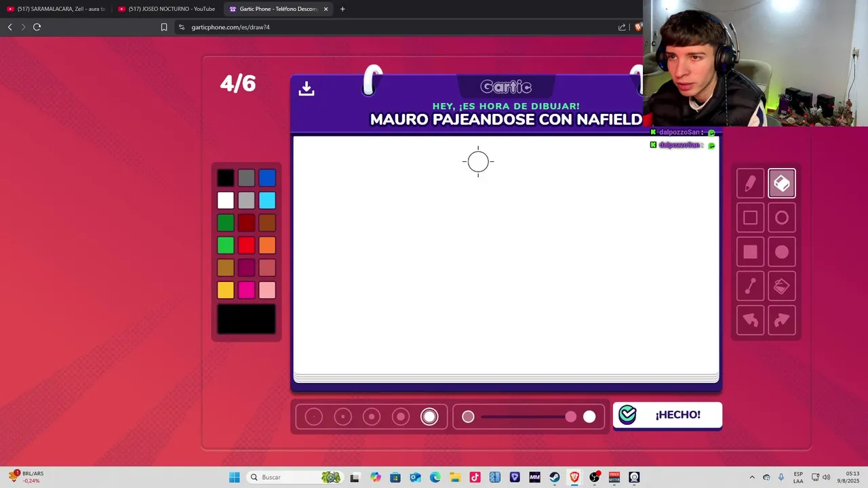Choose the cyan color swatch

267,201
